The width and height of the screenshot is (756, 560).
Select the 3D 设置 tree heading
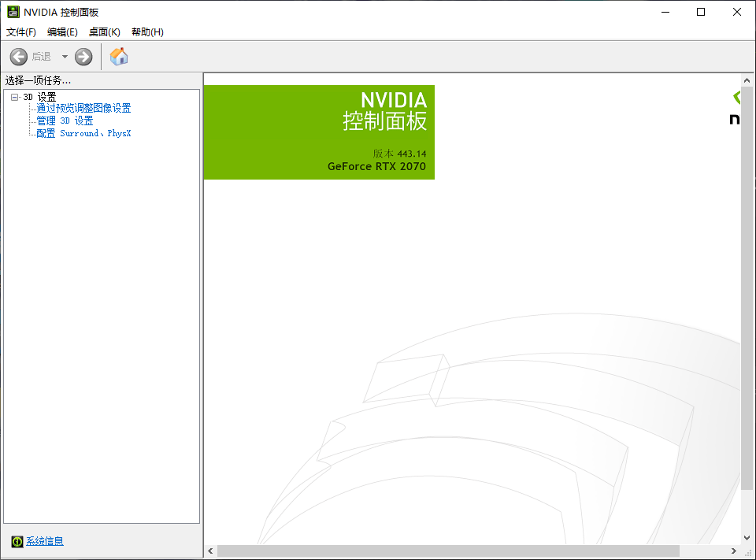[39, 97]
